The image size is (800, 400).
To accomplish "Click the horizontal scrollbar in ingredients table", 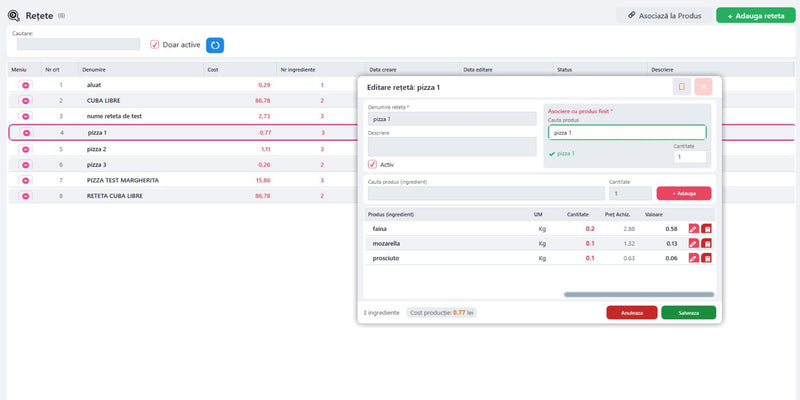I will coord(639,294).
